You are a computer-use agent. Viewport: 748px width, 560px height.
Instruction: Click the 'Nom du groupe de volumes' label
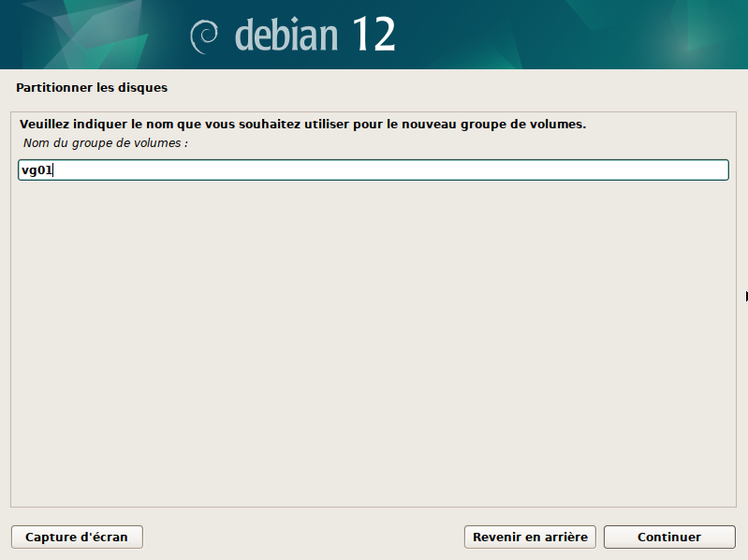click(x=106, y=143)
